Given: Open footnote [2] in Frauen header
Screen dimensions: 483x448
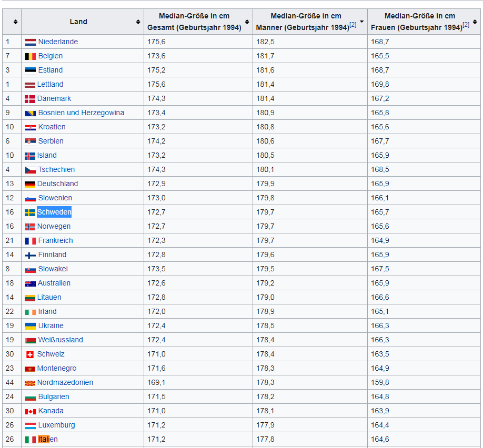Looking at the screenshot, I should (x=466, y=25).
